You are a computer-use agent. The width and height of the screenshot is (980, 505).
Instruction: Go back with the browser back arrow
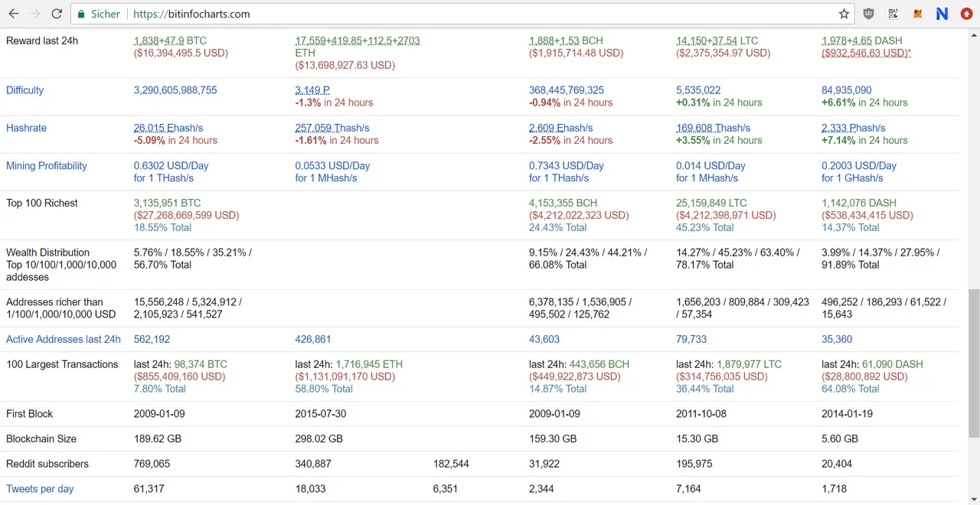click(14, 14)
